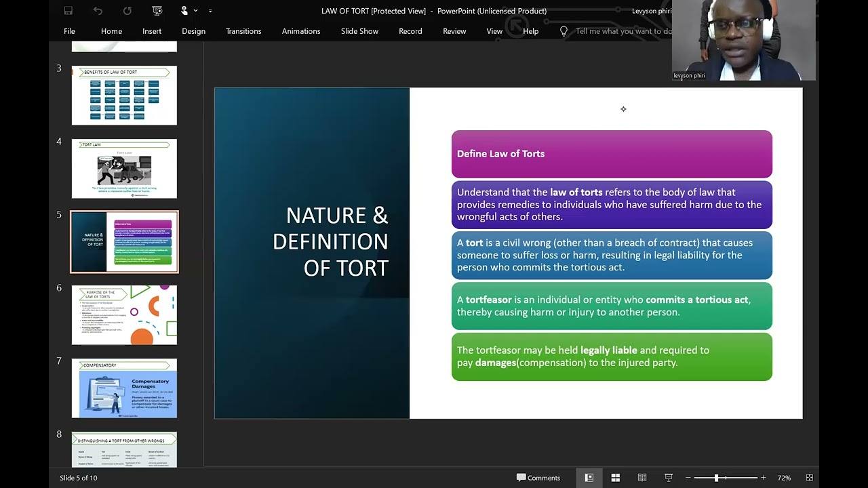Open the File menu
Screen dimensions: 868x488
[x=69, y=31]
